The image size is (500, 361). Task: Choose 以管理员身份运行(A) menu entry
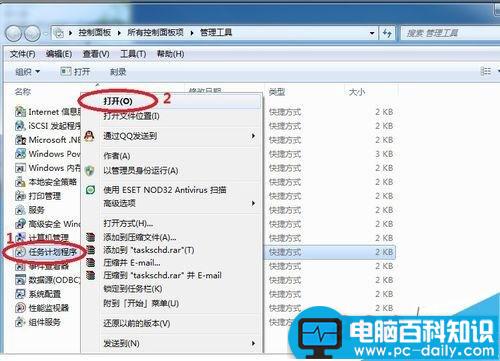[140, 171]
